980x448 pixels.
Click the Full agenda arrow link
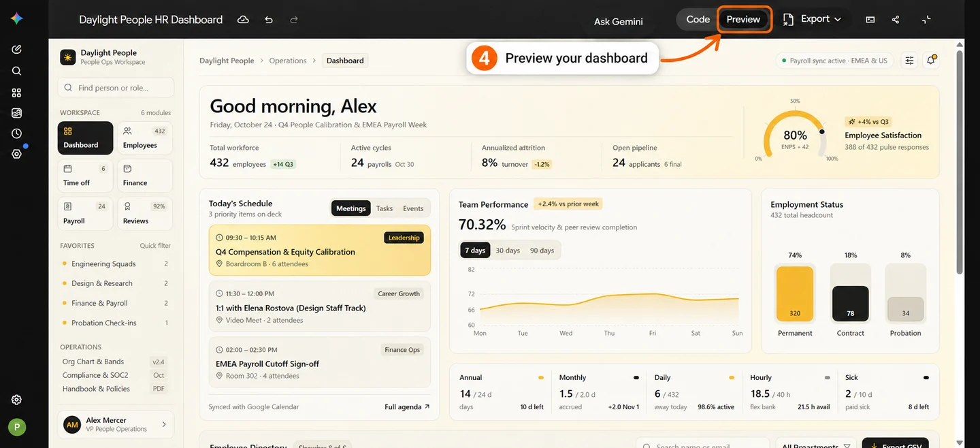tap(407, 406)
